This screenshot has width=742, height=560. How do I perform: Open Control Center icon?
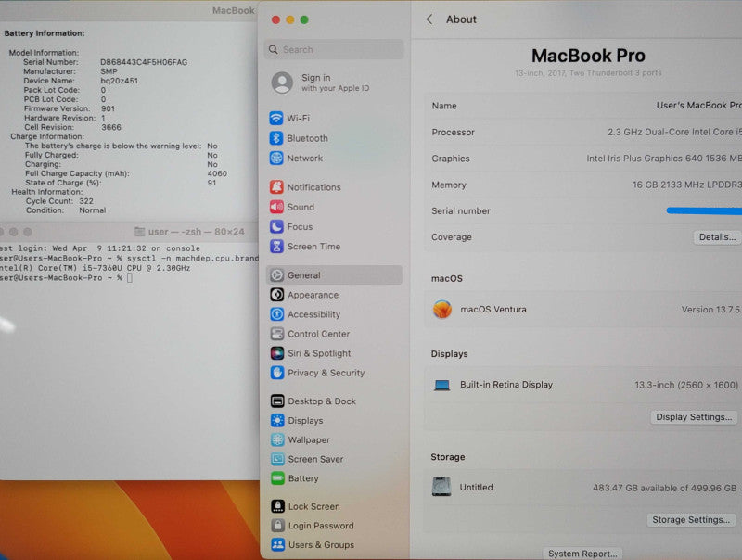(277, 334)
